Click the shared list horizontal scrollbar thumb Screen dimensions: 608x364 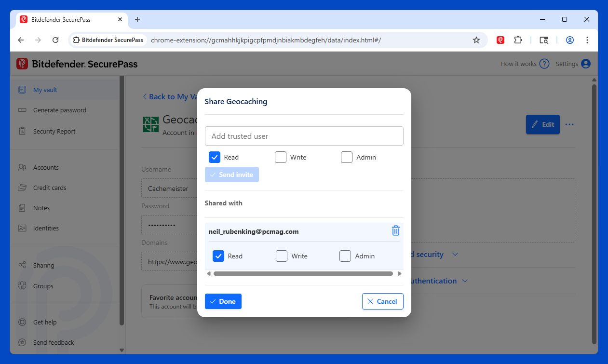click(303, 273)
